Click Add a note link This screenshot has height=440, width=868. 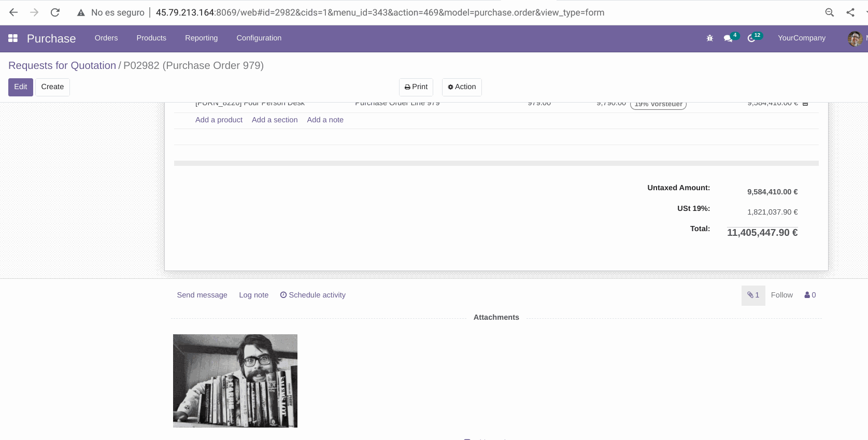tap(325, 120)
